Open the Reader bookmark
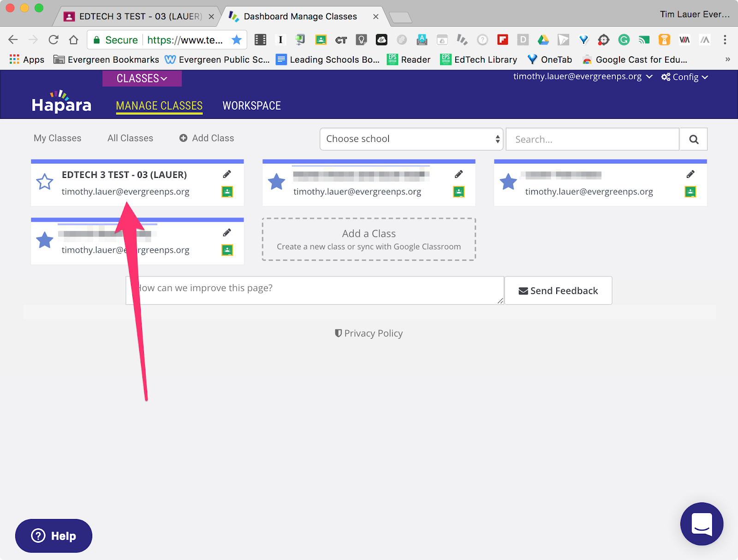 click(409, 59)
